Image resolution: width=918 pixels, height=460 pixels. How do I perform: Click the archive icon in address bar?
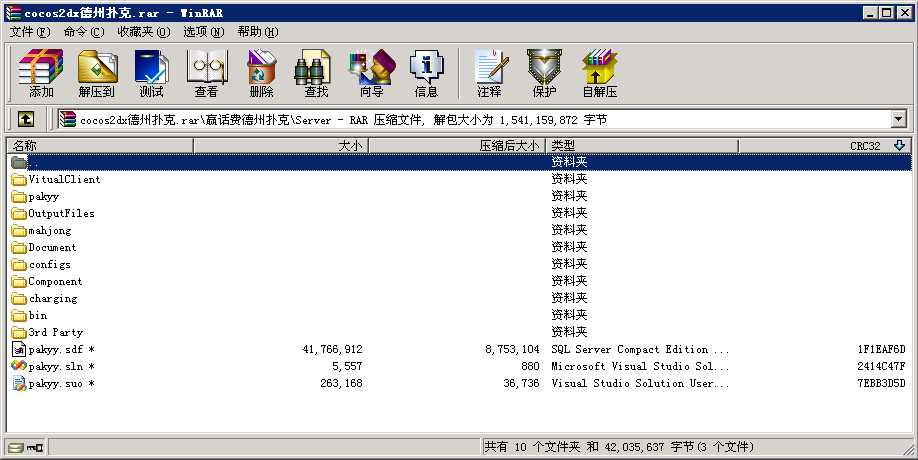[68, 119]
